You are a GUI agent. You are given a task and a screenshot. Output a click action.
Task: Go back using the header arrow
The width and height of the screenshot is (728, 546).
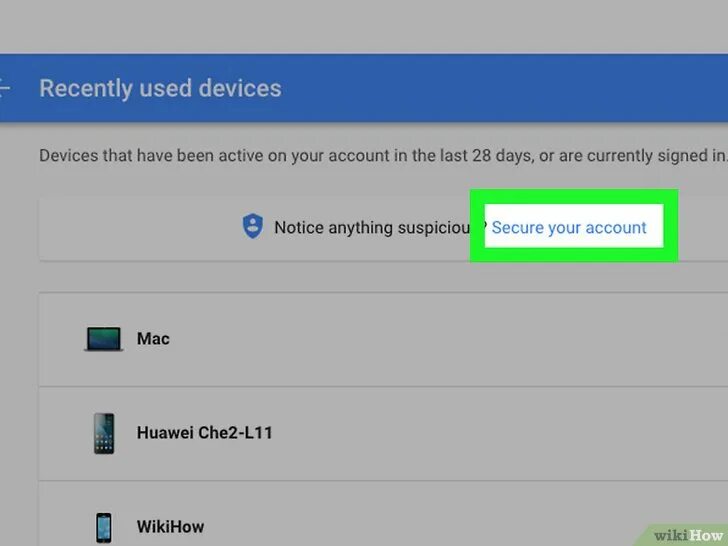coord(4,88)
